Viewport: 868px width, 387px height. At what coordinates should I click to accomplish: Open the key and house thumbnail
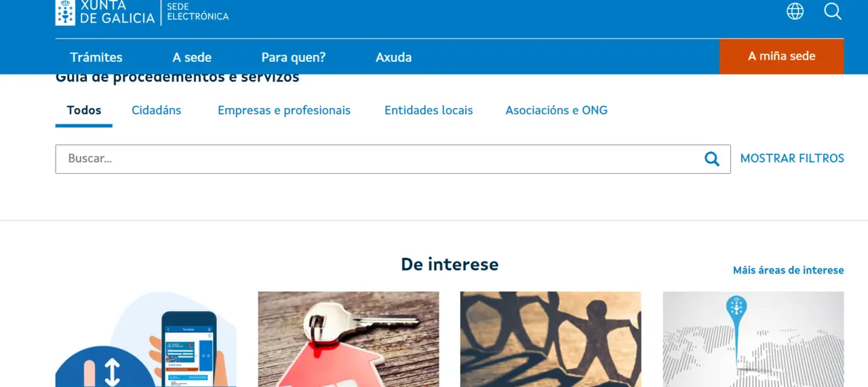tap(349, 339)
